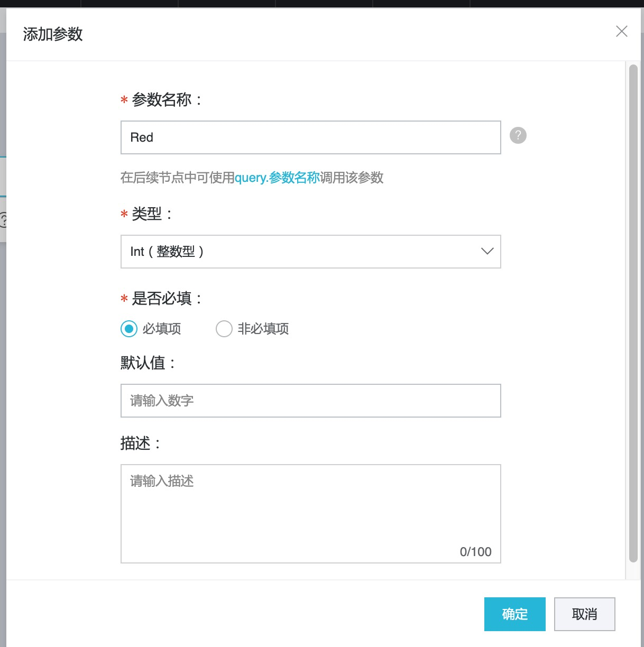Select the 必填项 radio button
Viewport: 644px width, 647px height.
click(129, 329)
